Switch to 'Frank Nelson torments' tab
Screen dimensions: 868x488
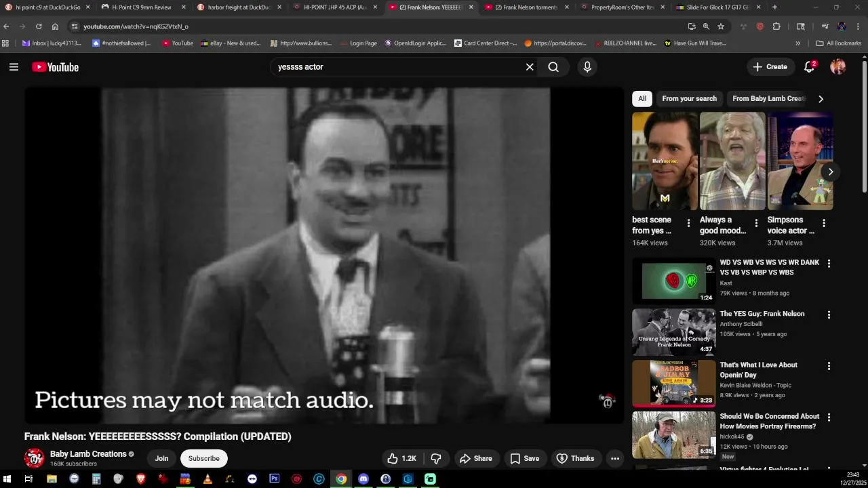click(x=525, y=7)
